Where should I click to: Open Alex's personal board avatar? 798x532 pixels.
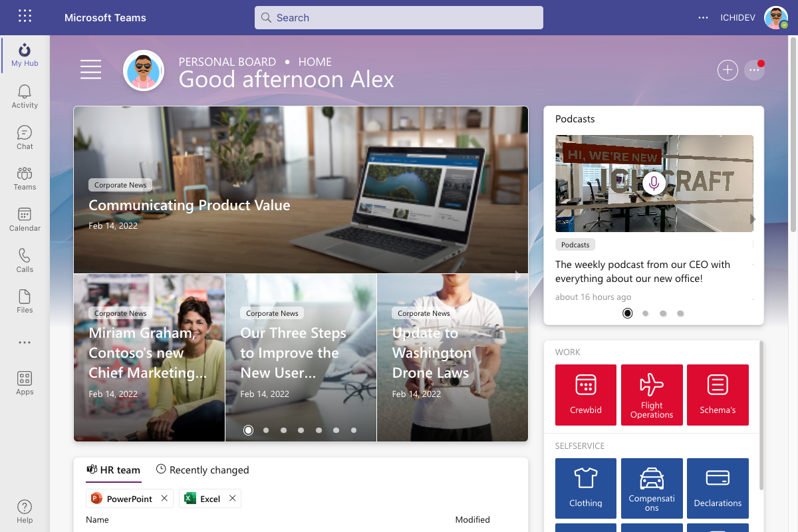point(144,70)
